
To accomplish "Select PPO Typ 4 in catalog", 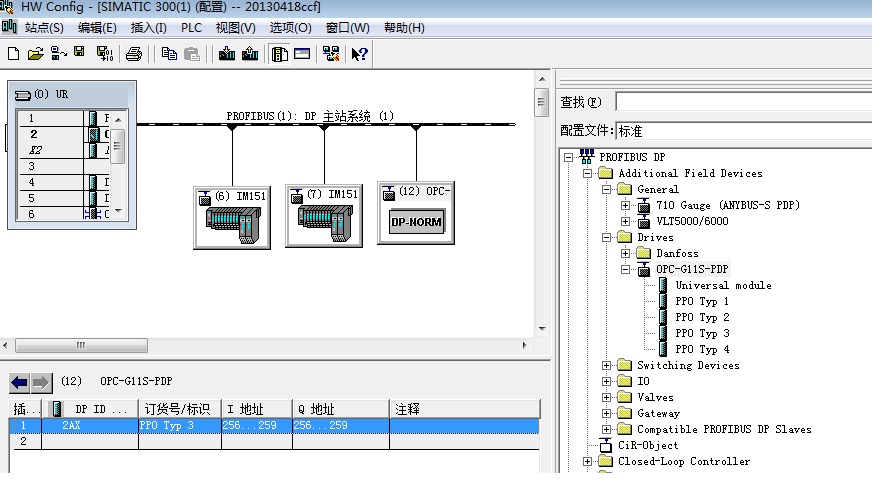I will tap(702, 350).
